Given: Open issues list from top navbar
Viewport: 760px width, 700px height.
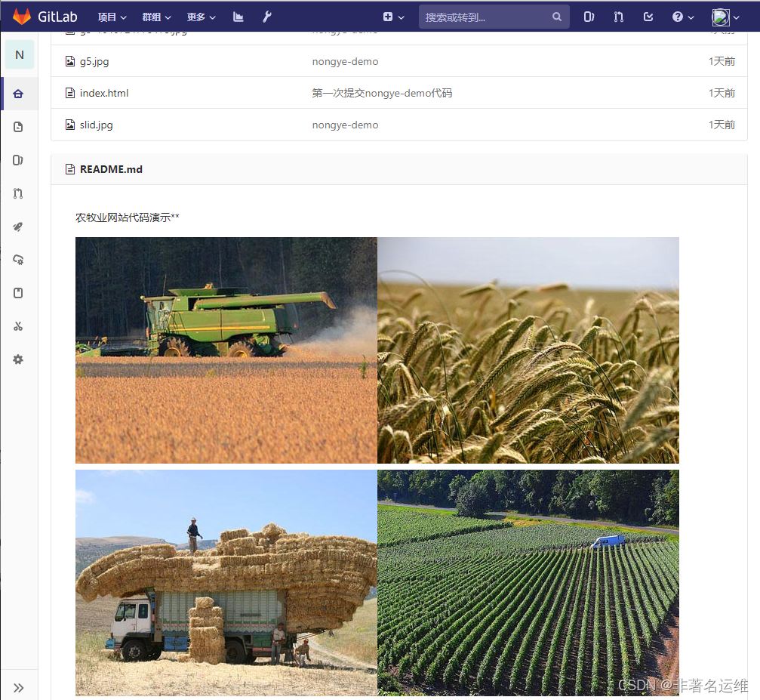Looking at the screenshot, I should click(x=589, y=17).
